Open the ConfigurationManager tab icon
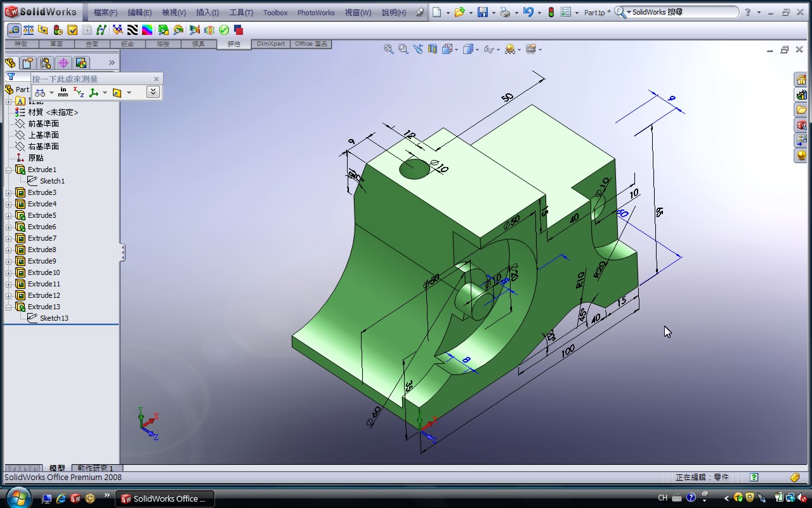The width and height of the screenshot is (812, 508). click(45, 63)
